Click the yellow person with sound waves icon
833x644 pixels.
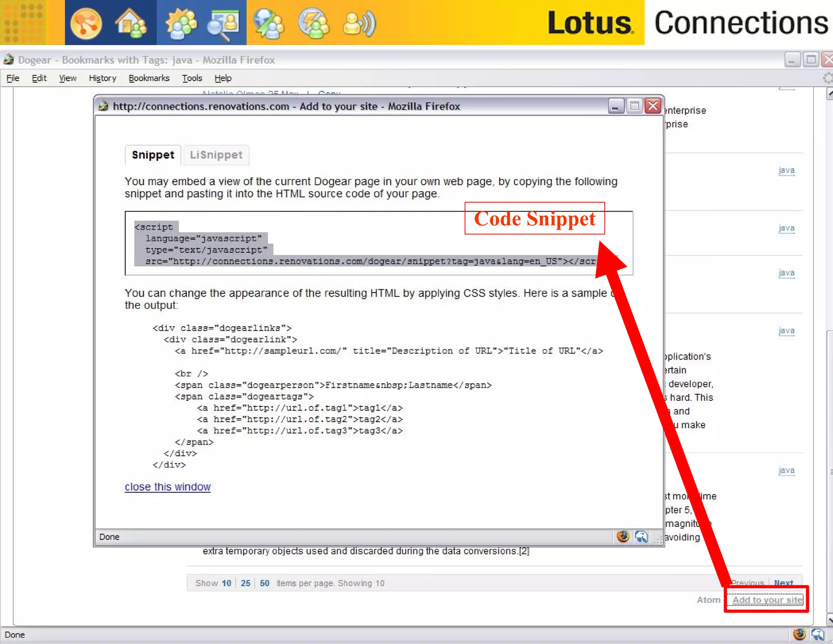[x=359, y=23]
